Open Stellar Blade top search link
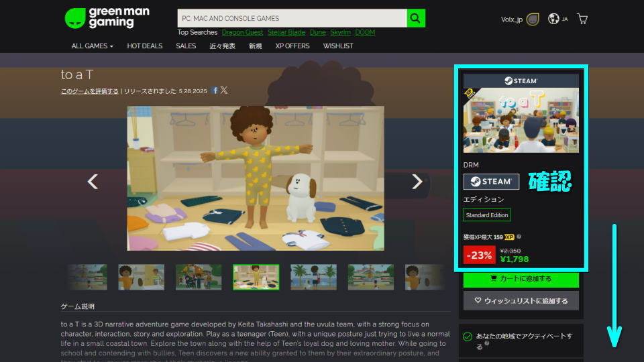 286,32
